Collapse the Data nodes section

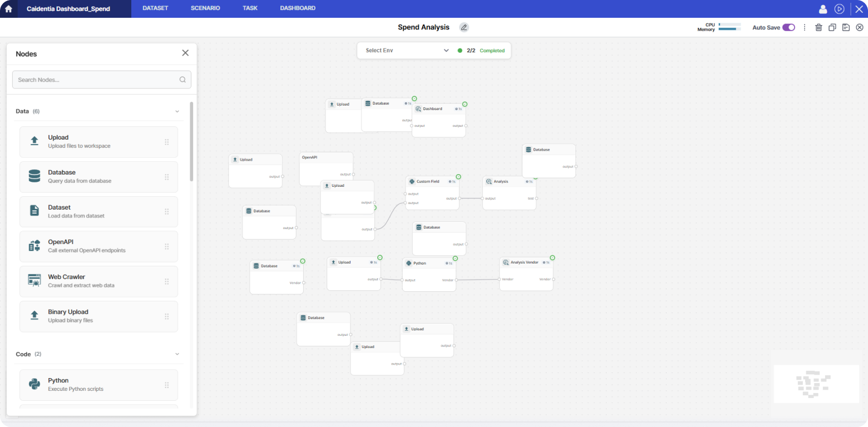tap(177, 111)
